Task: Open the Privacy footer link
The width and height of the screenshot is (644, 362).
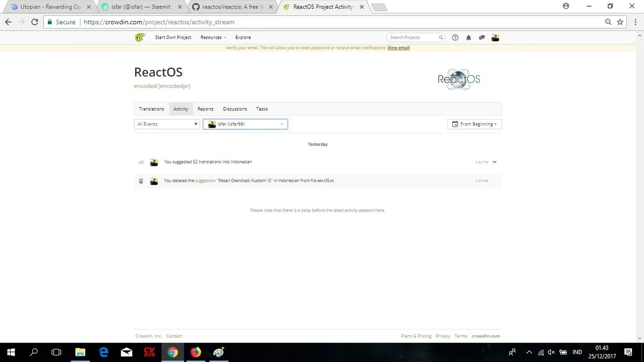Action: (x=443, y=336)
